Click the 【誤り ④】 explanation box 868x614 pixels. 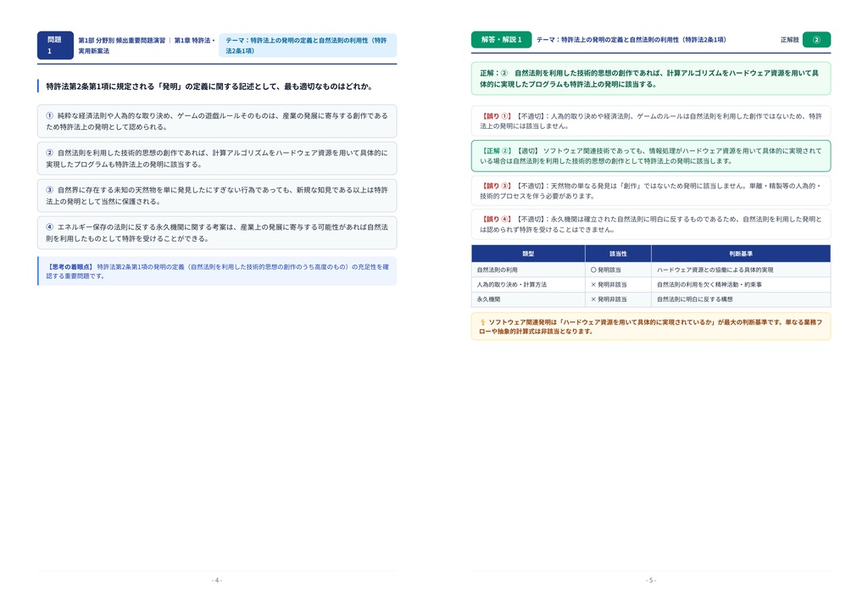point(651,224)
